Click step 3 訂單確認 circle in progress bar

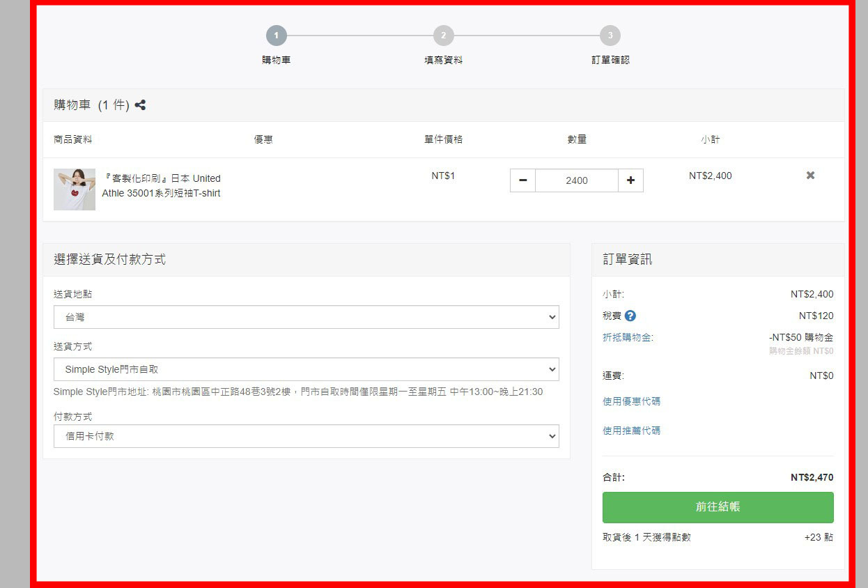click(610, 36)
